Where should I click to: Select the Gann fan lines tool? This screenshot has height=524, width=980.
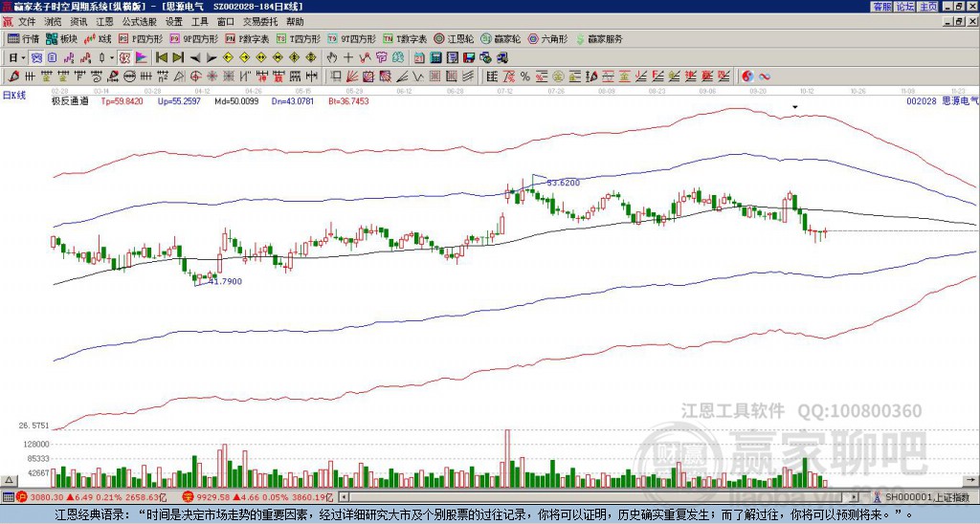point(352,76)
